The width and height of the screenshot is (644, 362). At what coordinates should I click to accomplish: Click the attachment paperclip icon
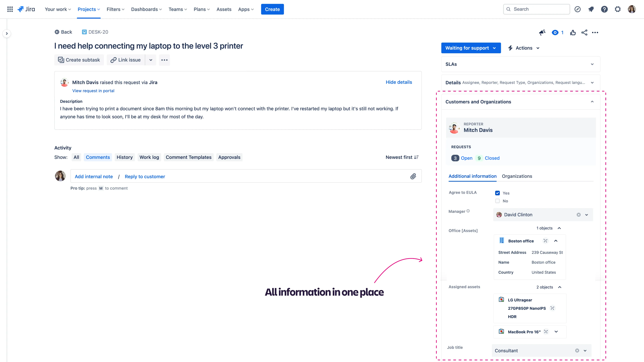413,176
